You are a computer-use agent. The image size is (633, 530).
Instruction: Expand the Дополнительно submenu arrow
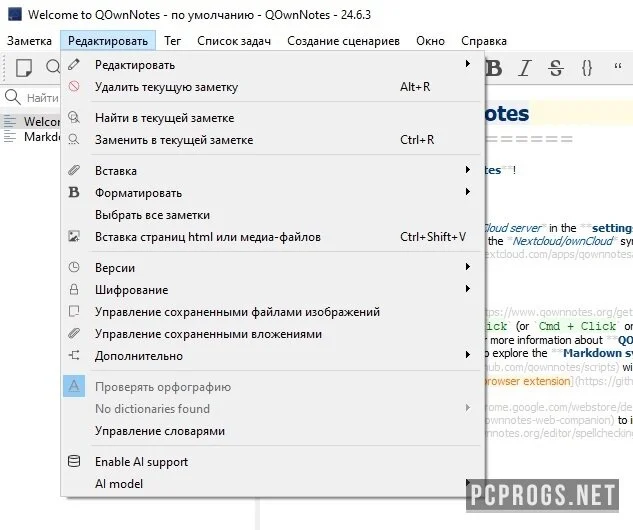point(467,354)
